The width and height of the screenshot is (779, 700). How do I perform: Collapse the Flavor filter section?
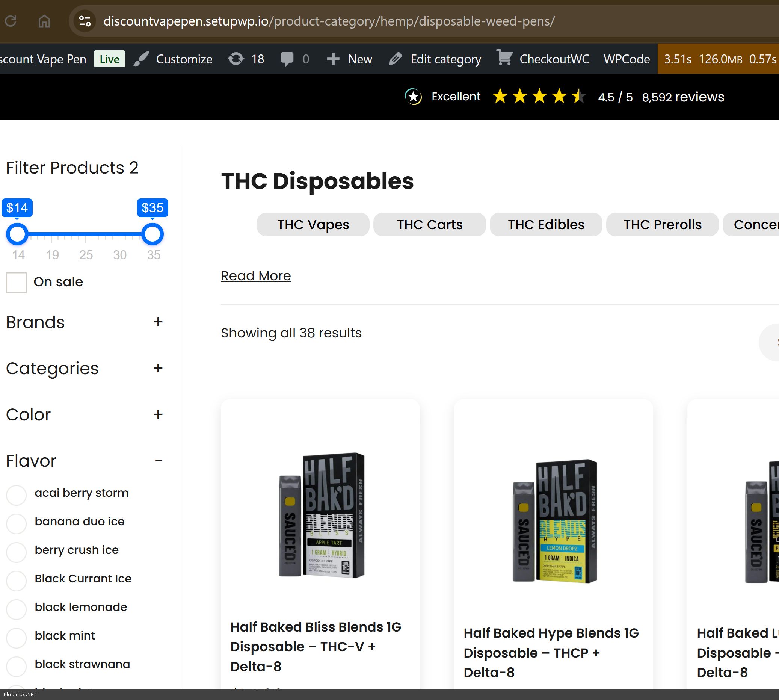(x=159, y=460)
